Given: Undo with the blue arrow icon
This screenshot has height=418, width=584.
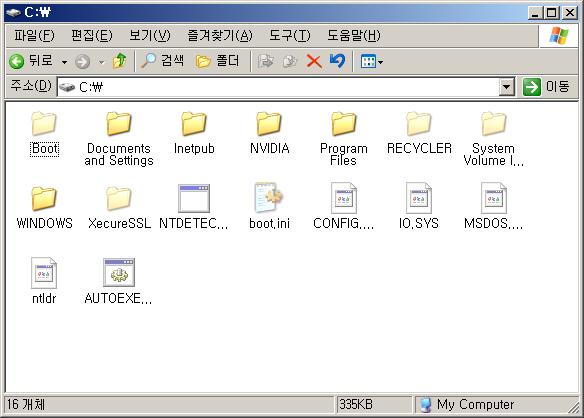Looking at the screenshot, I should tap(337, 61).
